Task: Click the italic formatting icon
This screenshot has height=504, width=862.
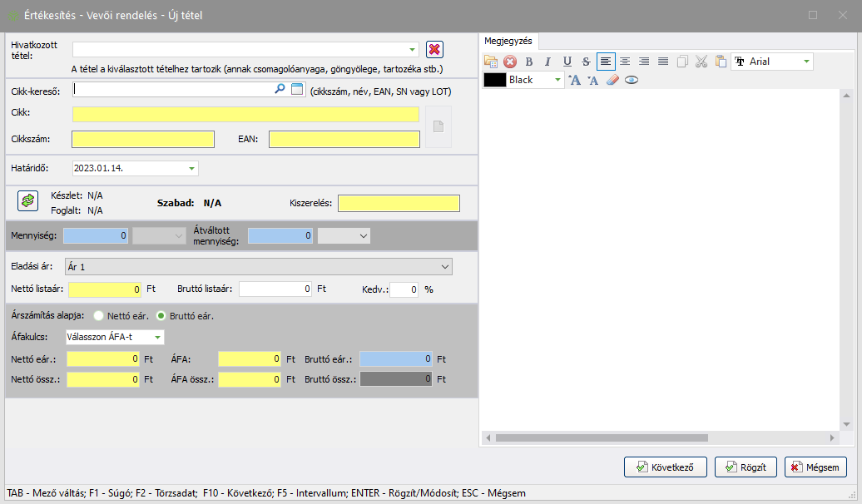Action: (x=547, y=62)
